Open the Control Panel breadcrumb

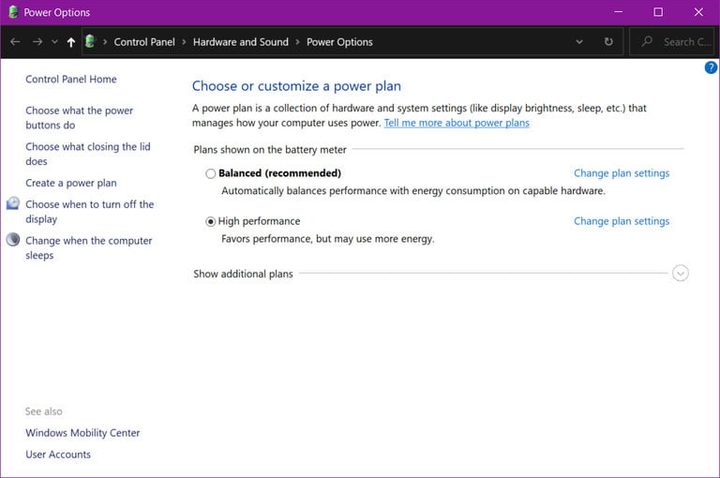tap(144, 42)
